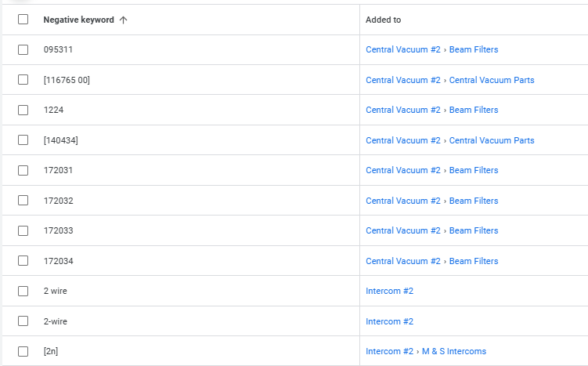Screen dimensions: 588x366
Task: Open Intercom #2 link in the '2-wire' row
Action: tap(389, 321)
